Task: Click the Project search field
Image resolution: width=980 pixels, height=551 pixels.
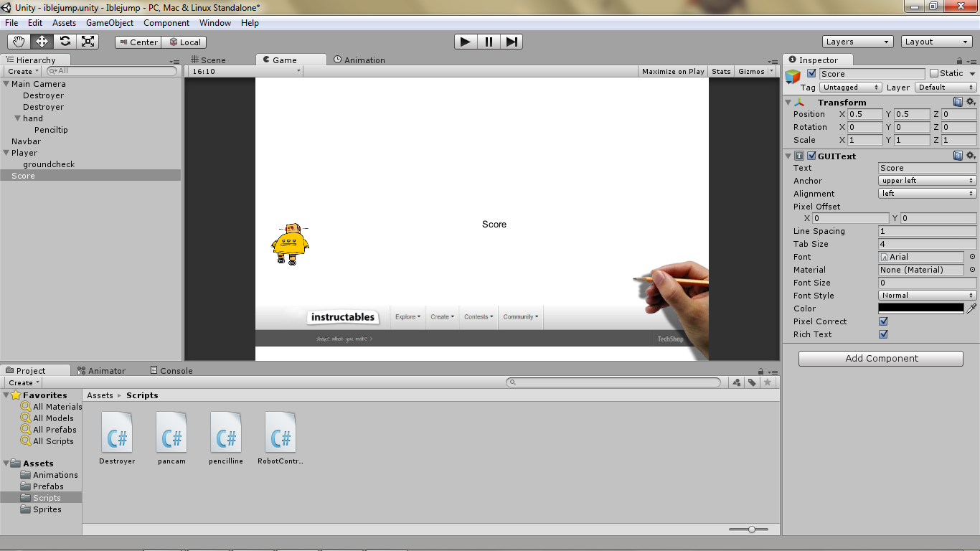Action: coord(613,382)
